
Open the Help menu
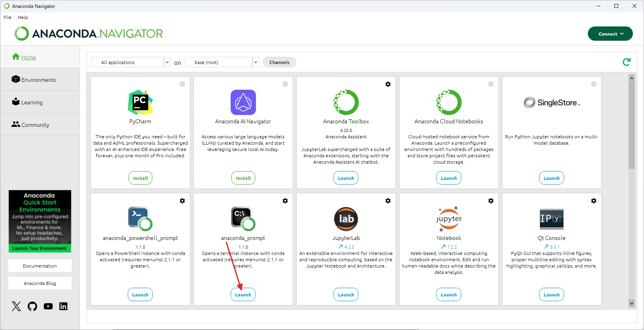[23, 17]
